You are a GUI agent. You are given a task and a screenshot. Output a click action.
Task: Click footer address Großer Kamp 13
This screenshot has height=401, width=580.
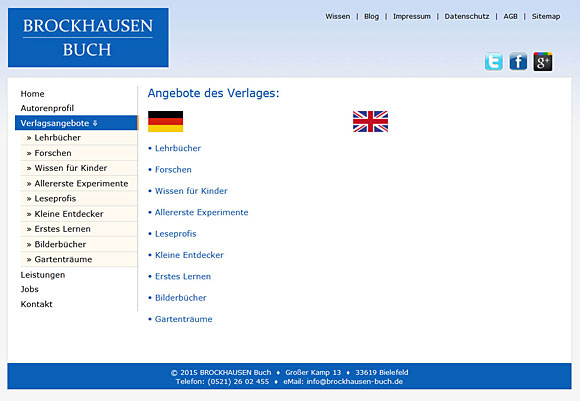coord(313,373)
